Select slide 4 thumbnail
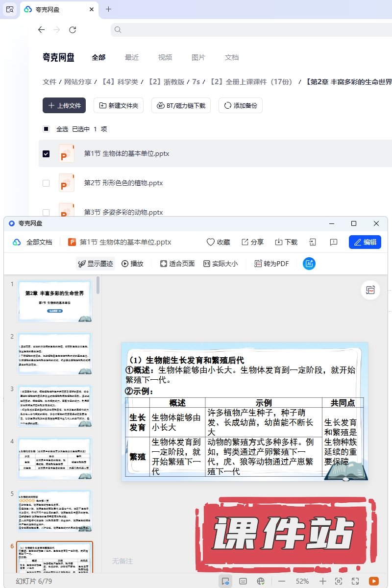The image size is (392, 588). (54, 458)
